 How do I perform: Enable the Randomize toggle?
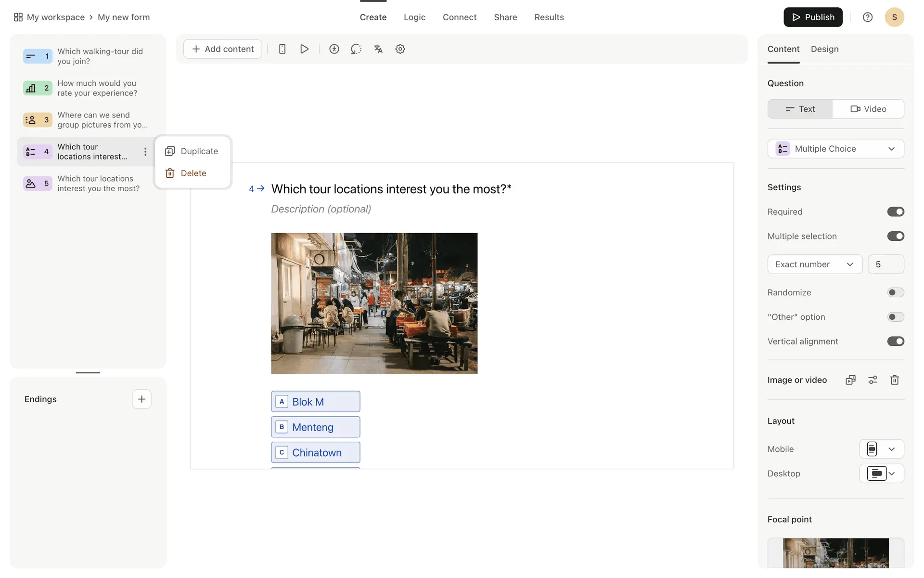point(896,292)
